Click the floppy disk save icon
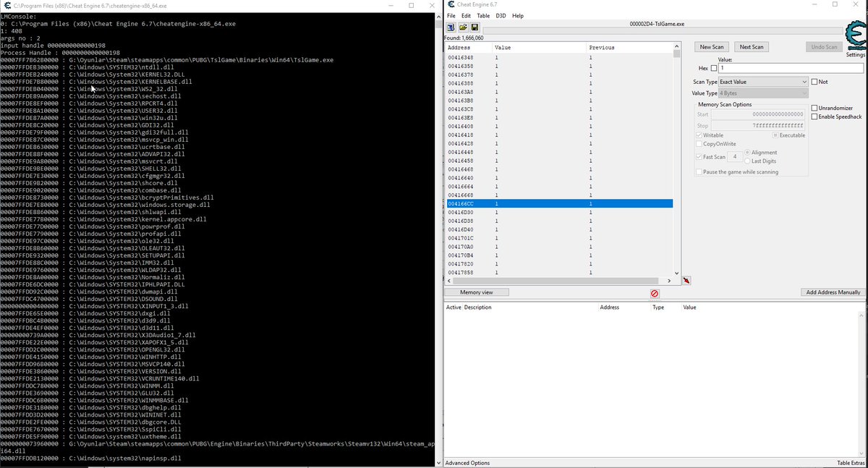 [475, 27]
